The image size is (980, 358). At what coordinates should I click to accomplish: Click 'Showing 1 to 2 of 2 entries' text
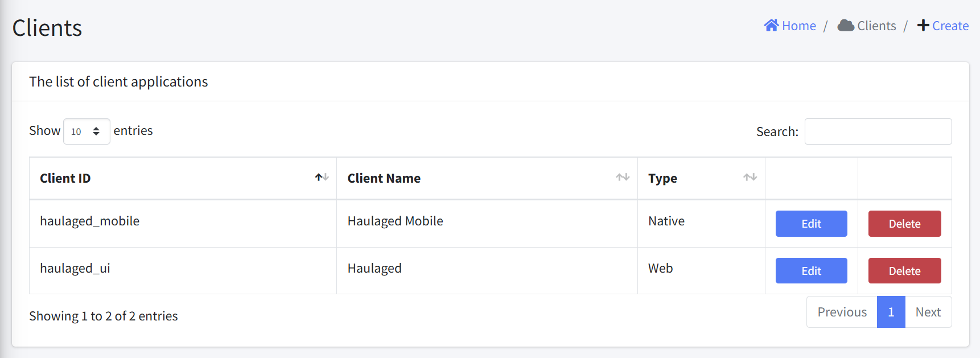pyautogui.click(x=104, y=316)
